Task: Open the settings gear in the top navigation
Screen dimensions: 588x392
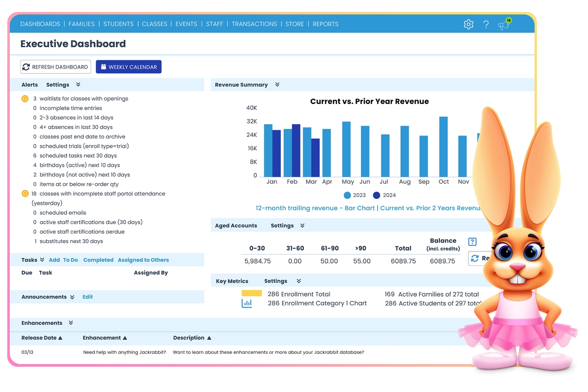Action: [x=468, y=24]
